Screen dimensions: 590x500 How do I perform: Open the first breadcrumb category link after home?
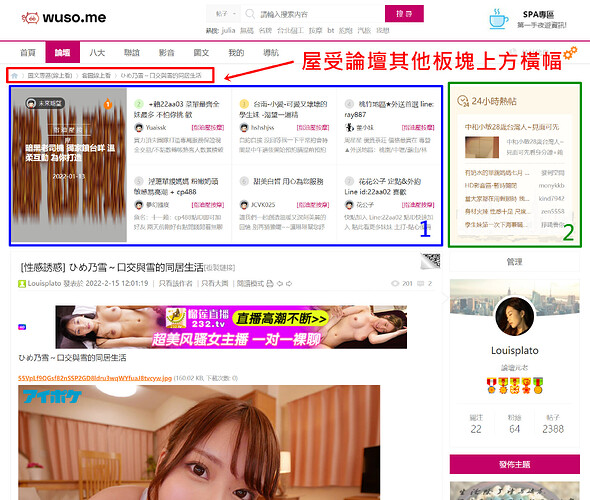click(50, 76)
